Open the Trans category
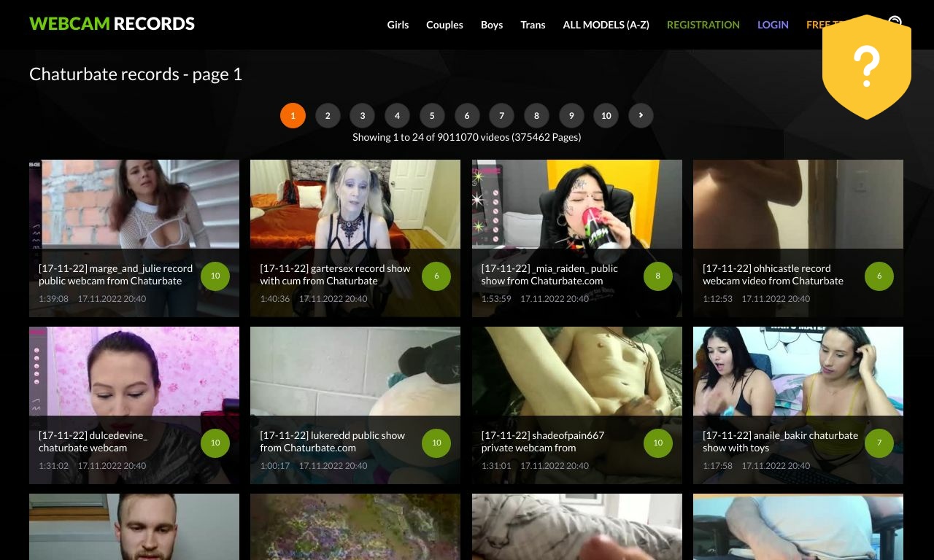 pos(533,25)
